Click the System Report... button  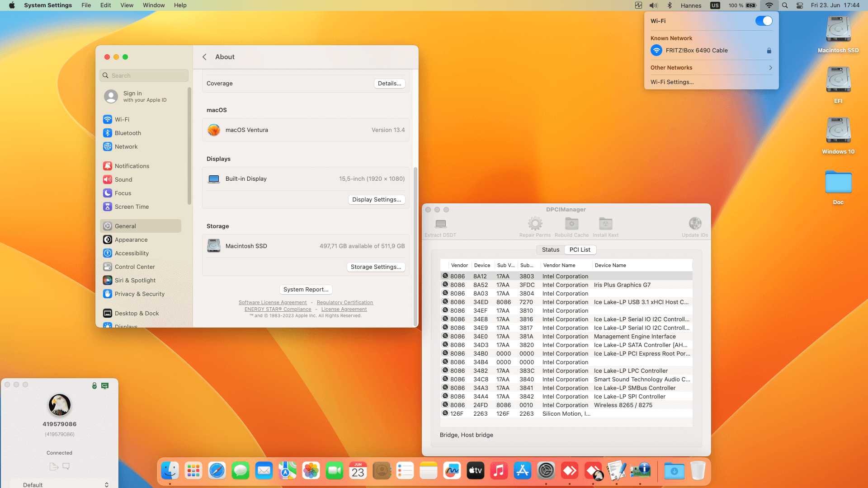click(306, 289)
